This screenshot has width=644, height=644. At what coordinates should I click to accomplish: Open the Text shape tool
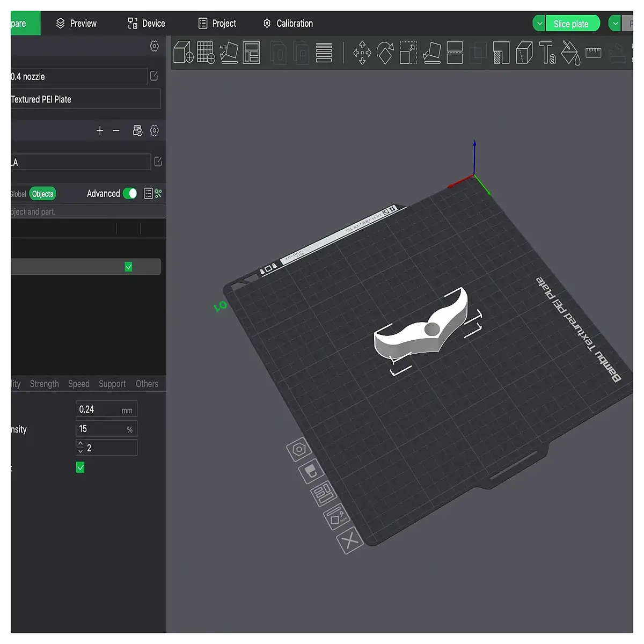coord(547,53)
